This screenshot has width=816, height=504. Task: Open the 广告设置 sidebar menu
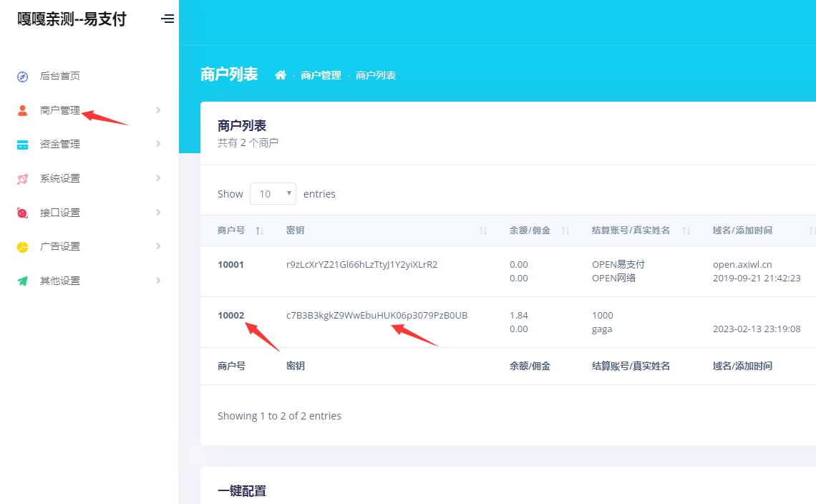point(60,246)
